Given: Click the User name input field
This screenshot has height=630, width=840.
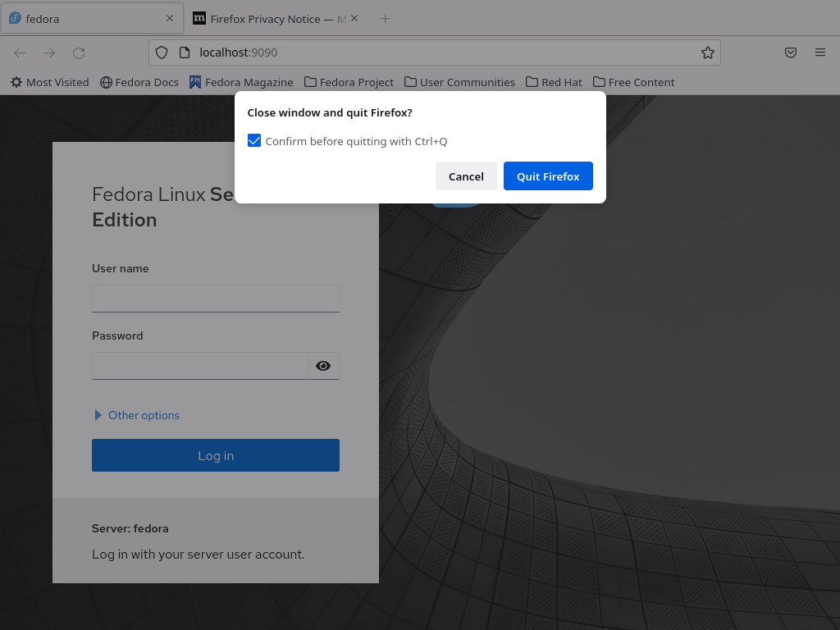Looking at the screenshot, I should tap(216, 299).
